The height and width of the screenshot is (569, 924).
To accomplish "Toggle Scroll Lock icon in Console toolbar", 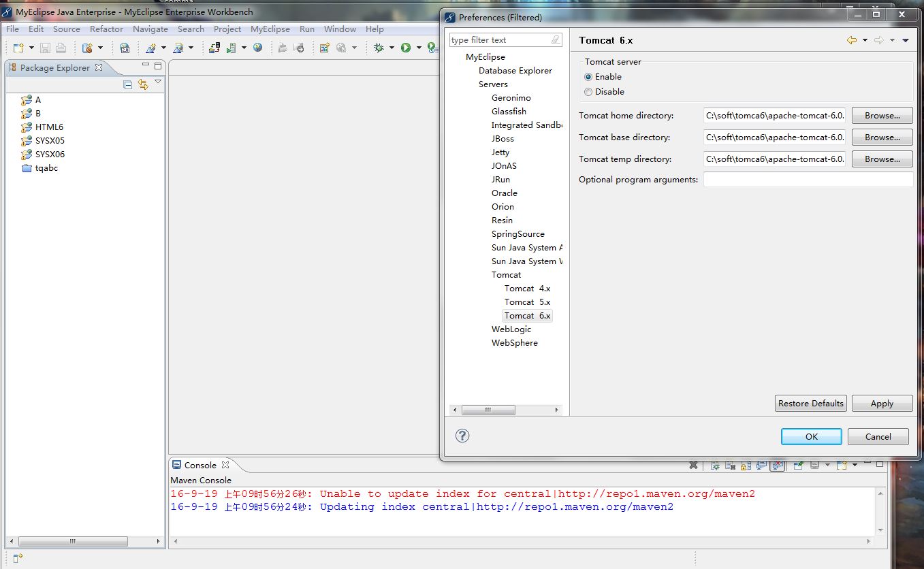I will 746,466.
